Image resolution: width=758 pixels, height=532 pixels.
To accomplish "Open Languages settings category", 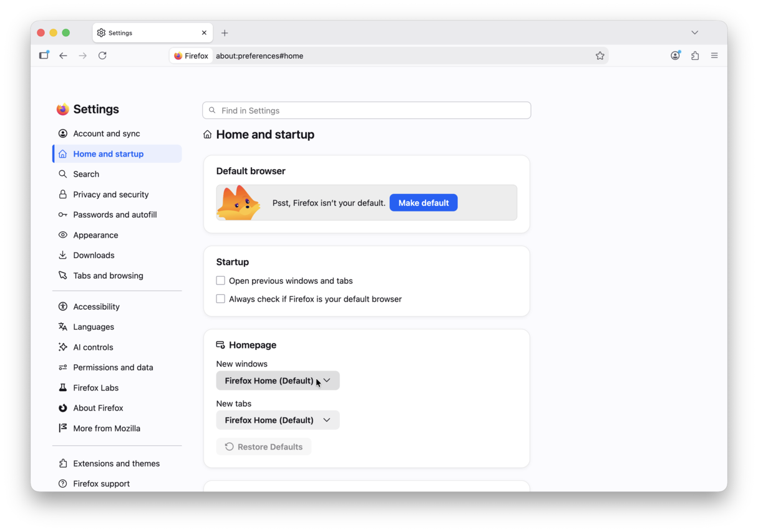I will pos(117,327).
